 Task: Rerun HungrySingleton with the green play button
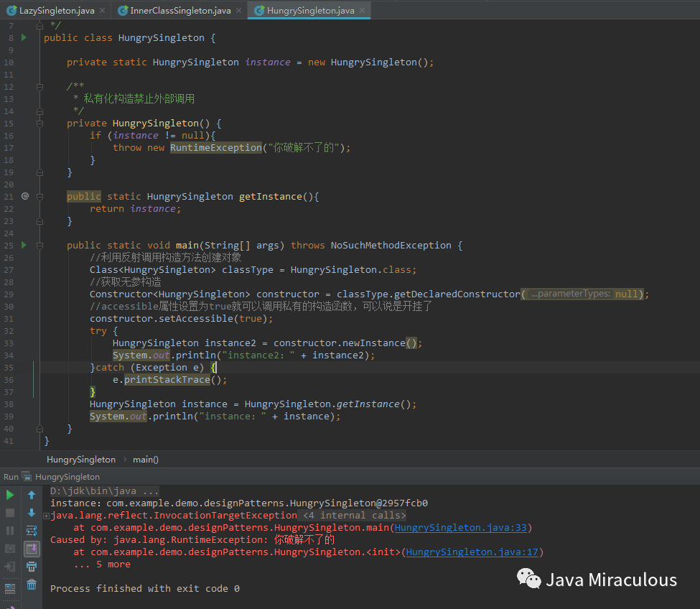(x=10, y=495)
